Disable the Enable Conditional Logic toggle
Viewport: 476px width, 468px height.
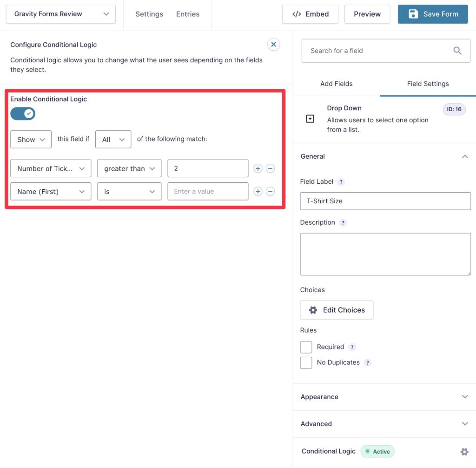[x=23, y=114]
